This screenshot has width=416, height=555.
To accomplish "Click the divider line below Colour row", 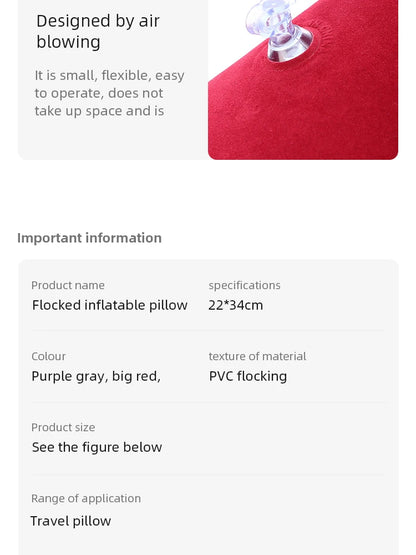I will (x=208, y=402).
